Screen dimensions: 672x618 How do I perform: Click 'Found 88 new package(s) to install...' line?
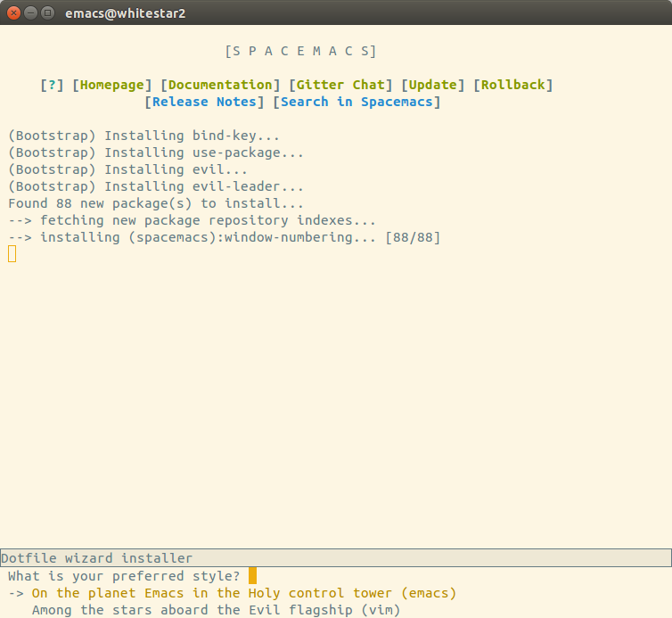point(156,203)
